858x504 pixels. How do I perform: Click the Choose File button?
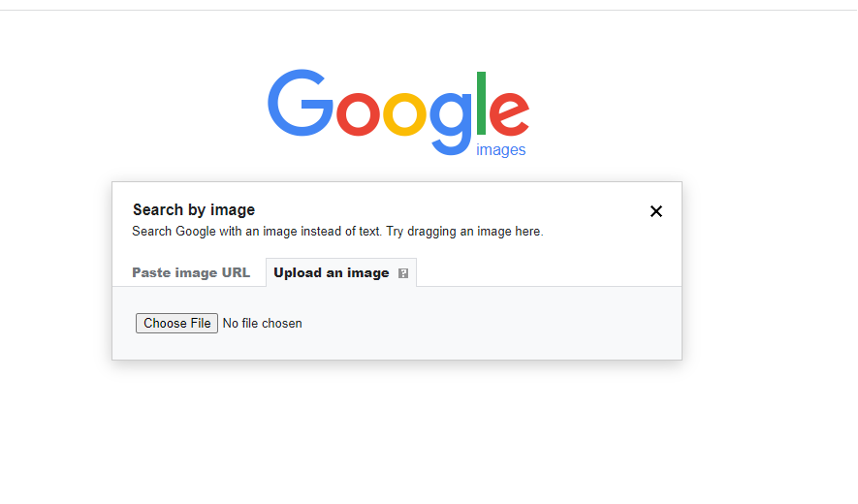(x=176, y=324)
